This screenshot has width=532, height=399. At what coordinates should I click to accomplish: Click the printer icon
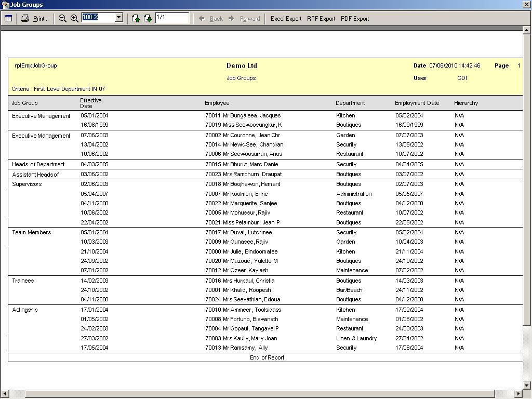[25, 18]
